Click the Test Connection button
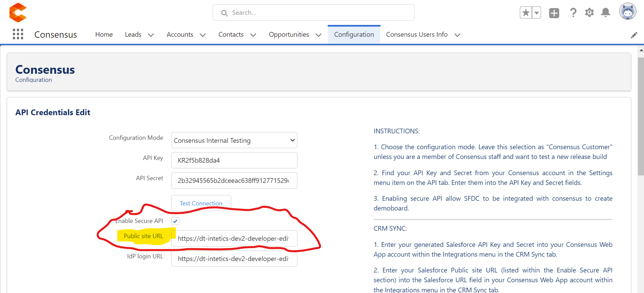The image size is (644, 293). [x=201, y=203]
